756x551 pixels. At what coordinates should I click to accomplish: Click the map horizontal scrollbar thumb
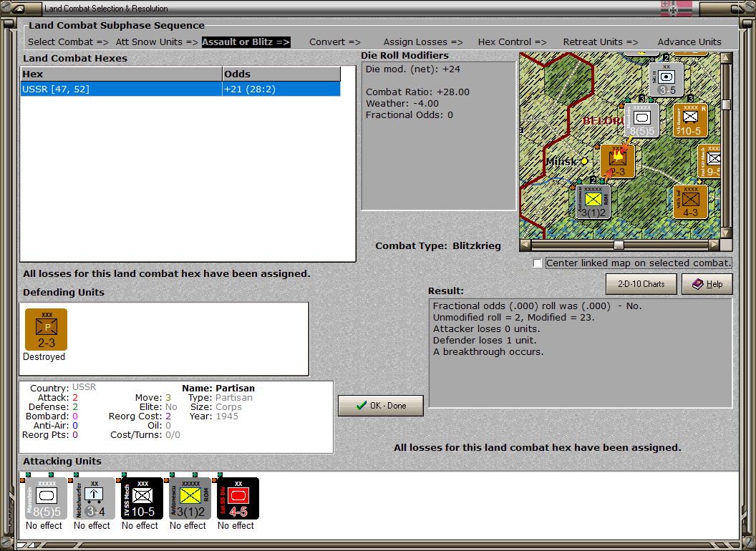click(619, 245)
